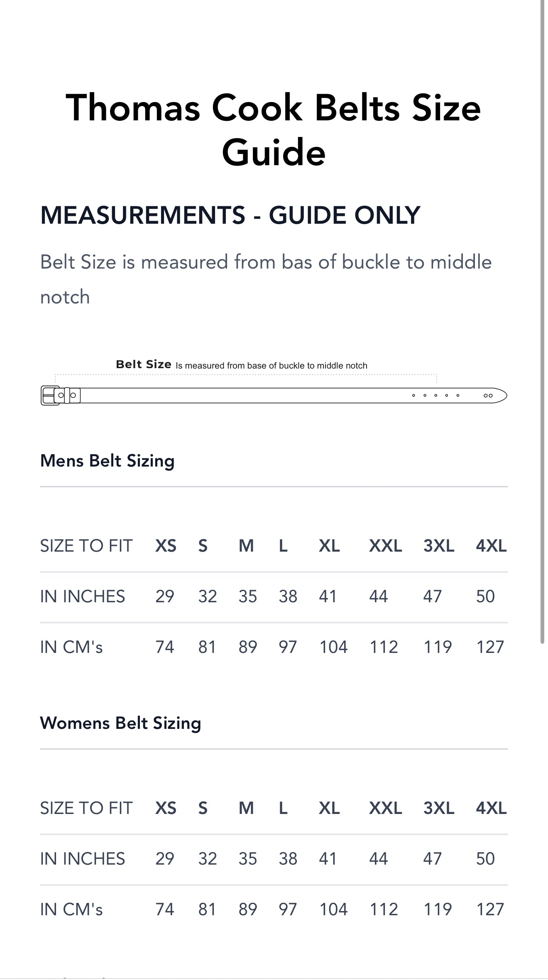
Task: Select the 4XL column header in Mens table
Action: tap(491, 546)
